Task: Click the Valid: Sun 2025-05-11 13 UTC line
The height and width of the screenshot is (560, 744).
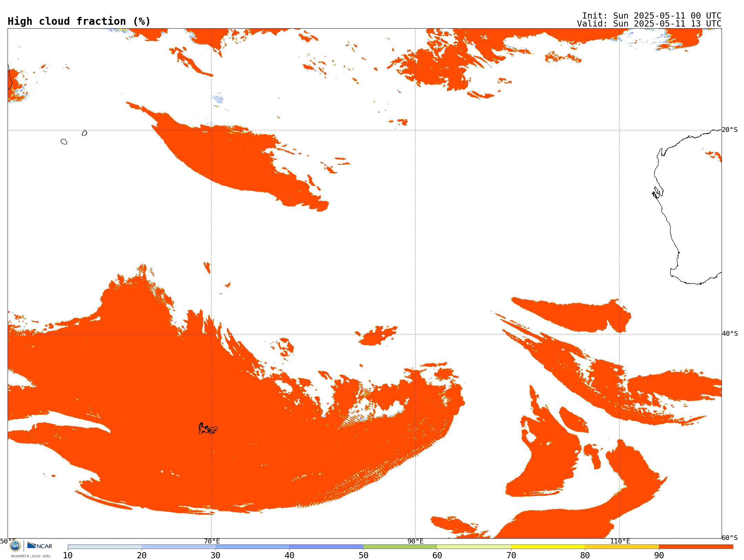Action: (649, 24)
